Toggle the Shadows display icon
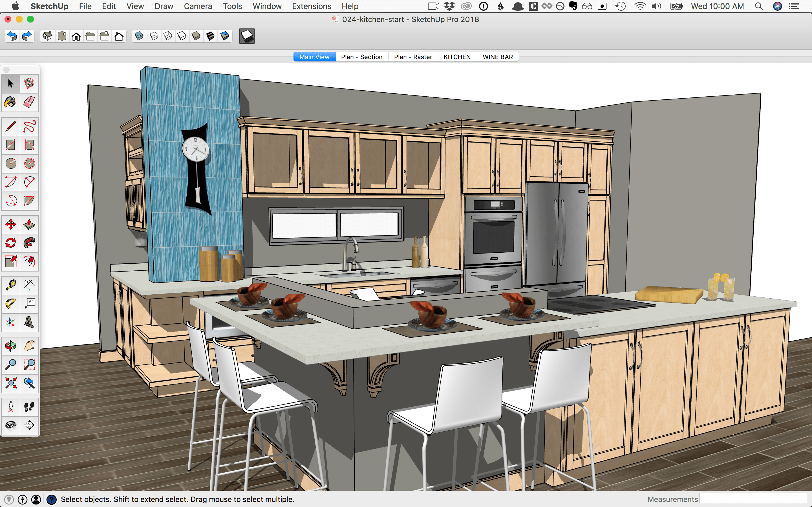 coord(247,36)
